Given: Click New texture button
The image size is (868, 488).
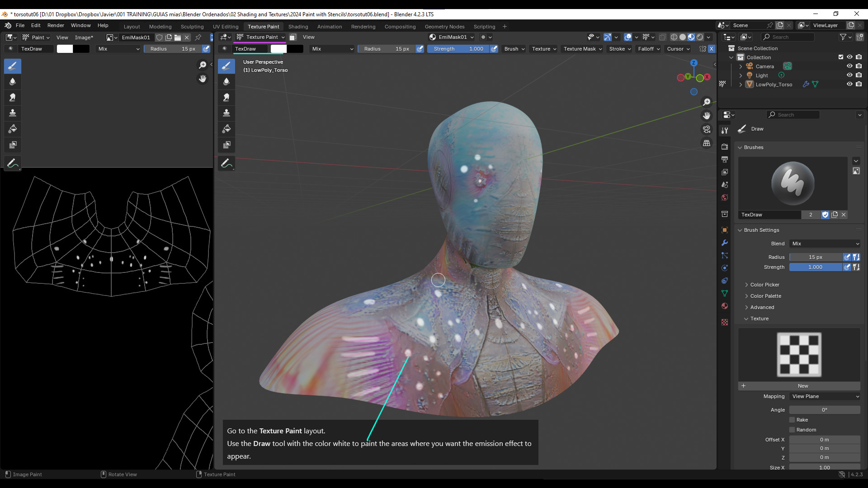Looking at the screenshot, I should (799, 386).
